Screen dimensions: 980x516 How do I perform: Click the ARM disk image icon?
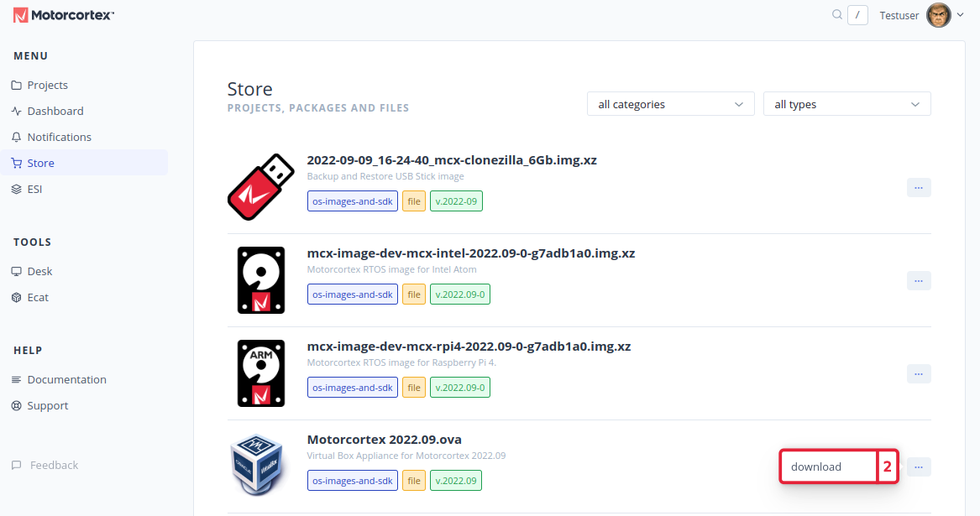[260, 373]
